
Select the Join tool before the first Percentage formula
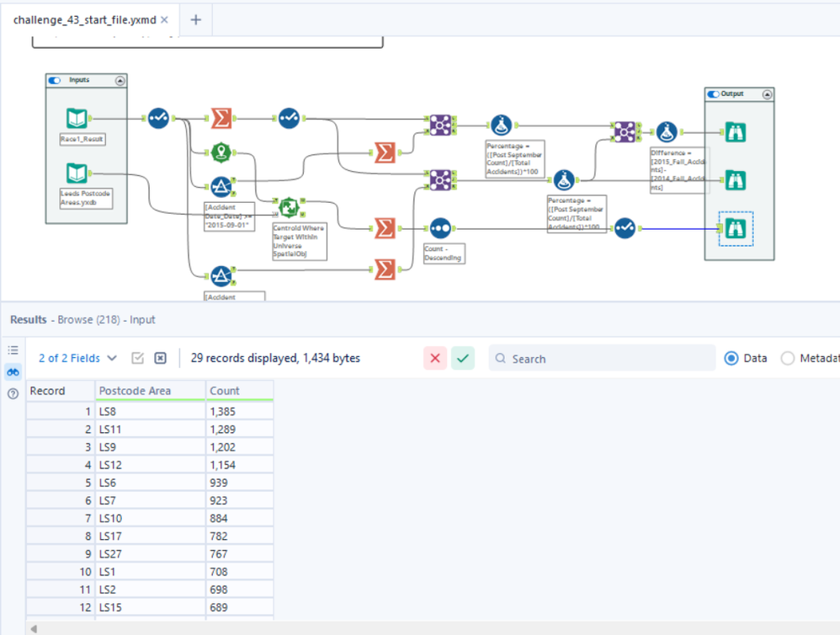[x=440, y=125]
